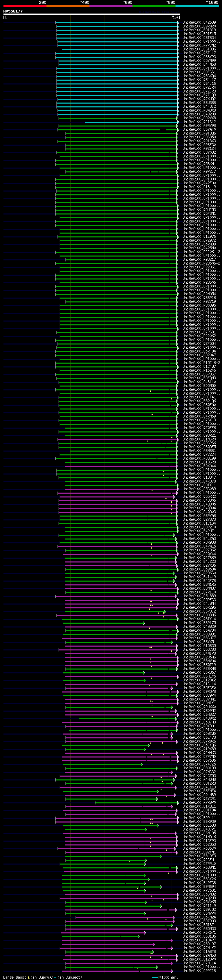Select the UniRef100_P80895 label
222x980 pixels.
199,305
